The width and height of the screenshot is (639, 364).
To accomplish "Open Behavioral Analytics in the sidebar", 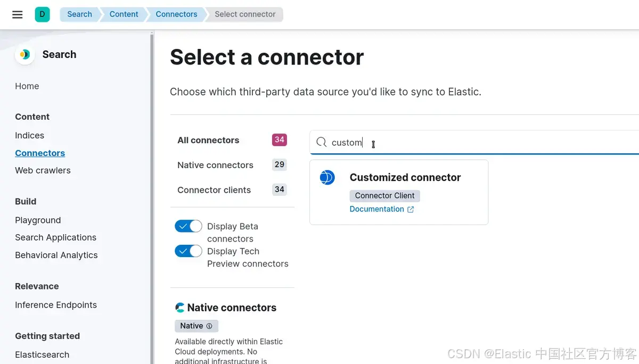I will pyautogui.click(x=56, y=255).
